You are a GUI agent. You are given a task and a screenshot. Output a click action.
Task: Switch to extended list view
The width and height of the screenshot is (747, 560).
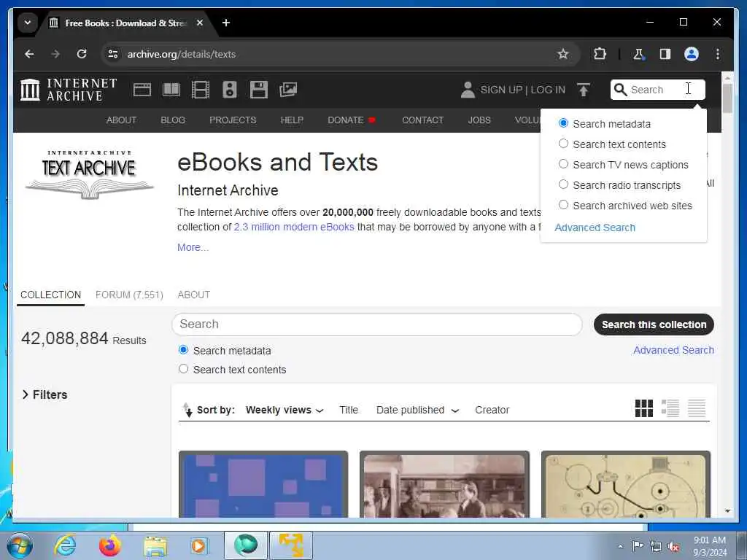coord(670,408)
